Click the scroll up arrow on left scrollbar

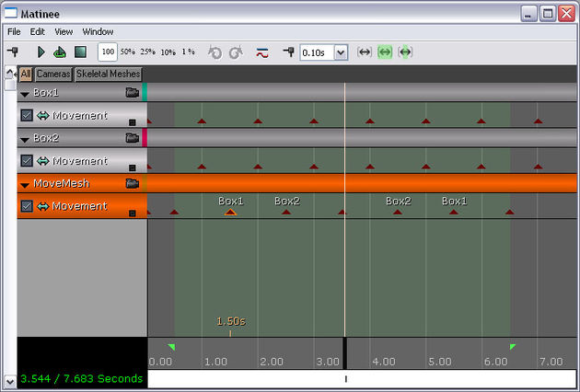(10, 73)
